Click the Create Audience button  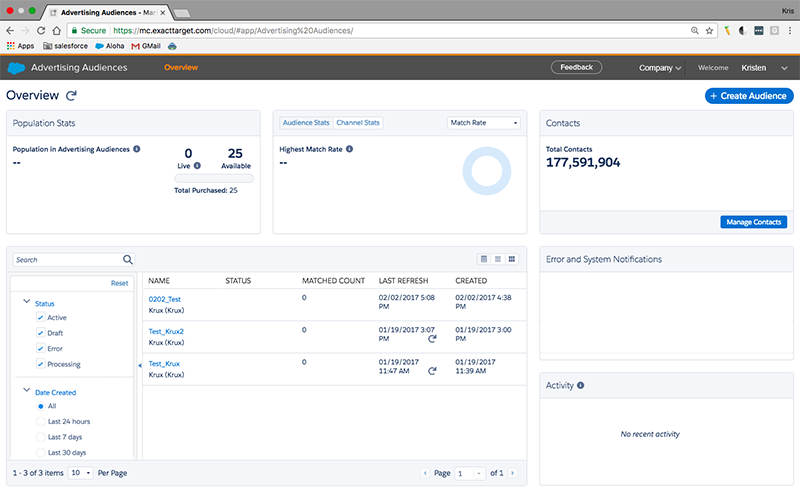(x=749, y=96)
